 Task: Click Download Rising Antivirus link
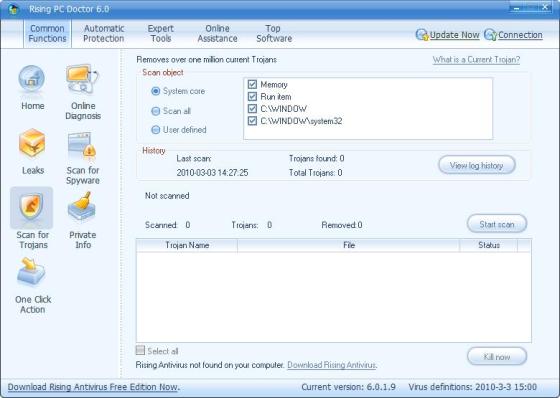[x=332, y=365]
